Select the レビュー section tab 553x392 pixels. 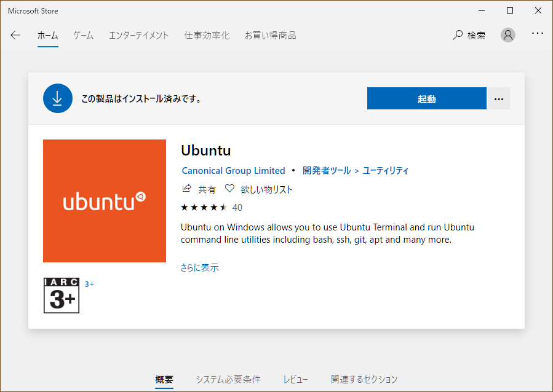click(295, 379)
